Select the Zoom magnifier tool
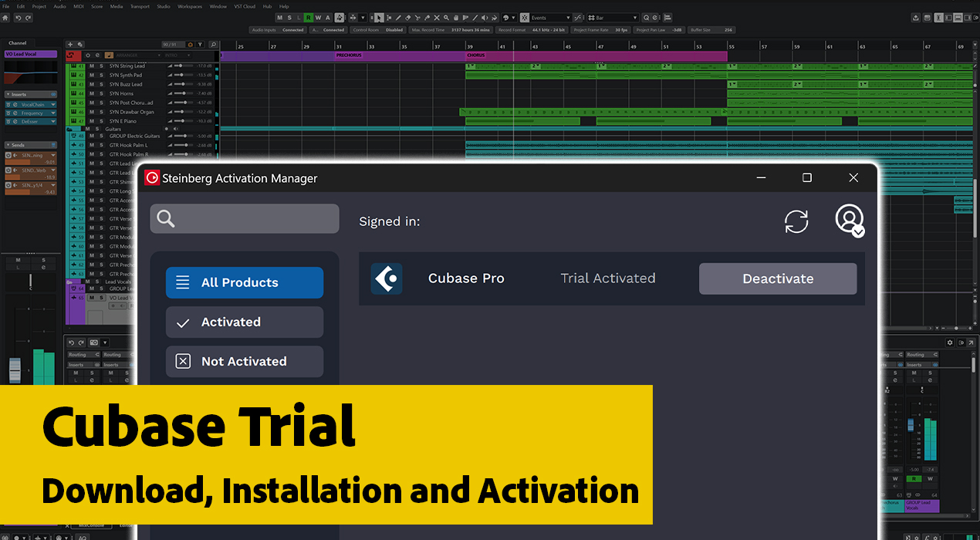 (x=446, y=18)
